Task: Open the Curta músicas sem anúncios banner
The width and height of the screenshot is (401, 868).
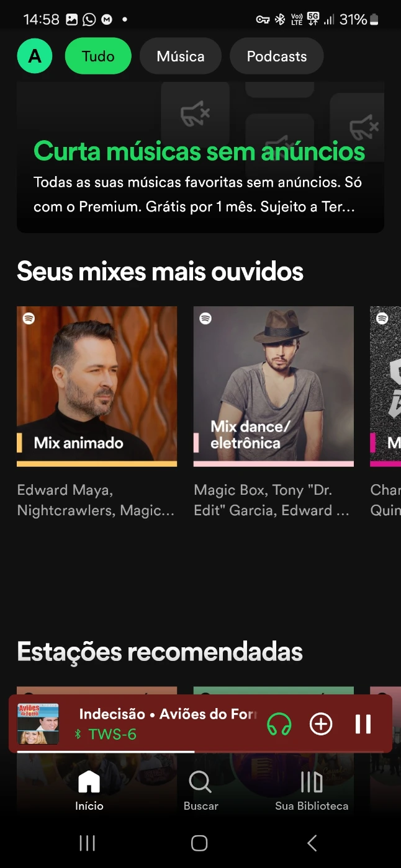Action: click(200, 174)
